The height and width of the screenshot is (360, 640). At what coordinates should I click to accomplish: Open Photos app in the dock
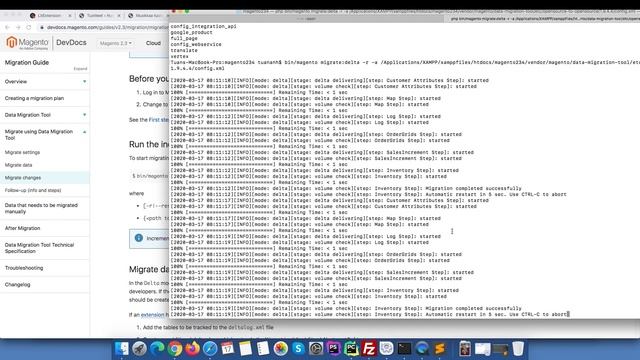click(281, 349)
